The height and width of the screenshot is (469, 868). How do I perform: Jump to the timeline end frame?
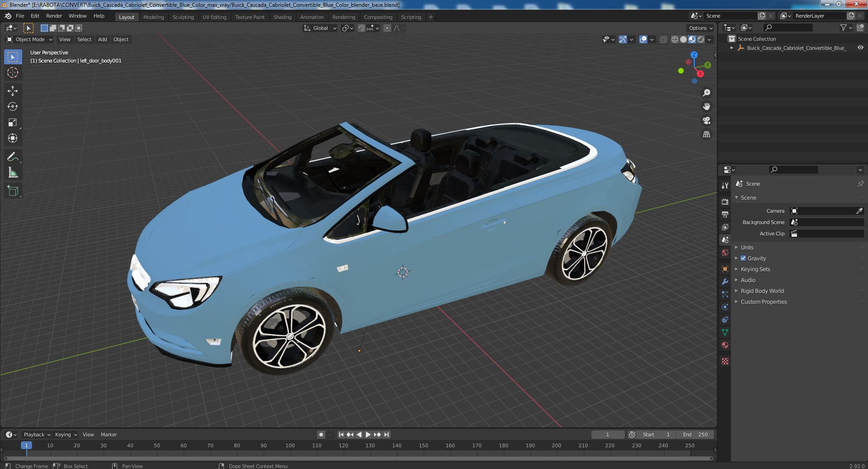tap(386, 435)
